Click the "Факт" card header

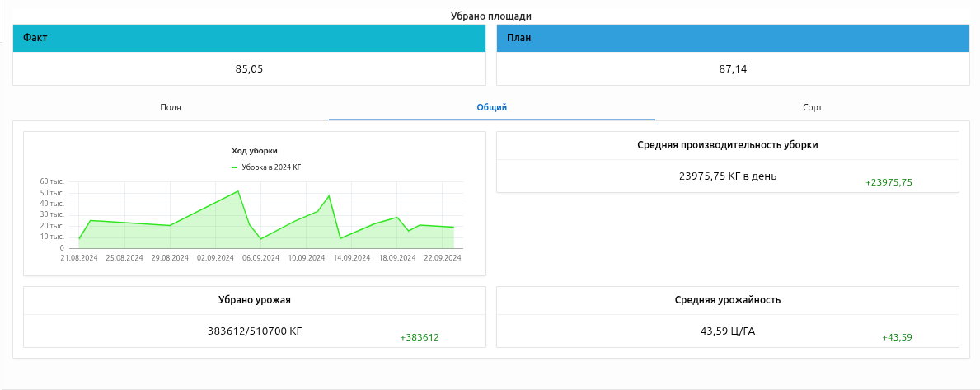pos(249,38)
